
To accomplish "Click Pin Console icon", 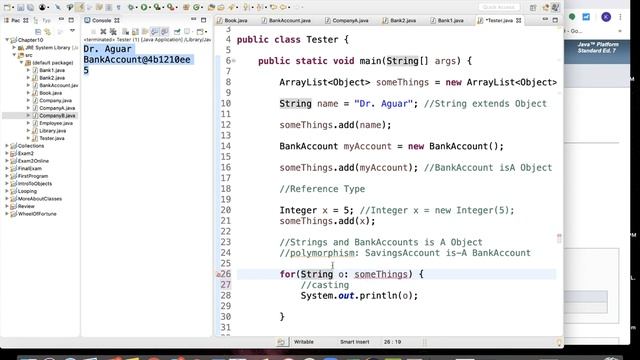I will tap(177, 31).
